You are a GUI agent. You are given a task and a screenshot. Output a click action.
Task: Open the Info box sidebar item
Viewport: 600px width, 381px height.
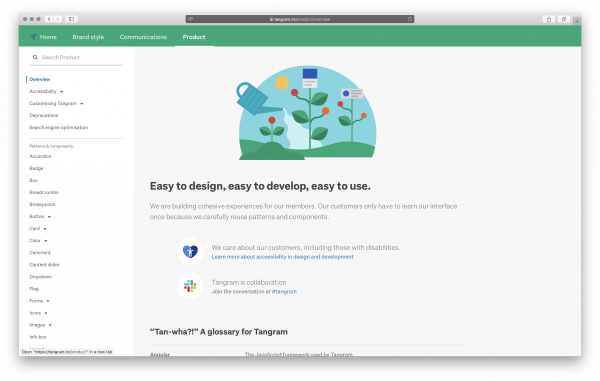click(38, 337)
